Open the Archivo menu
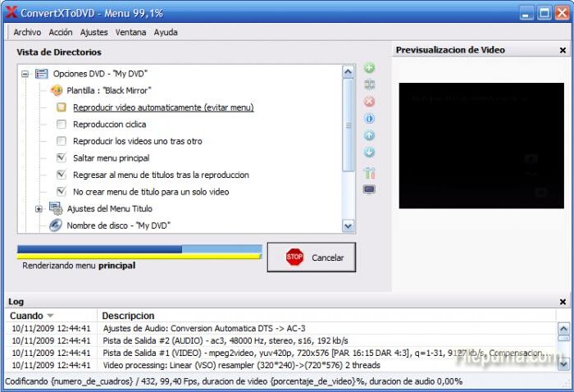 27,33
